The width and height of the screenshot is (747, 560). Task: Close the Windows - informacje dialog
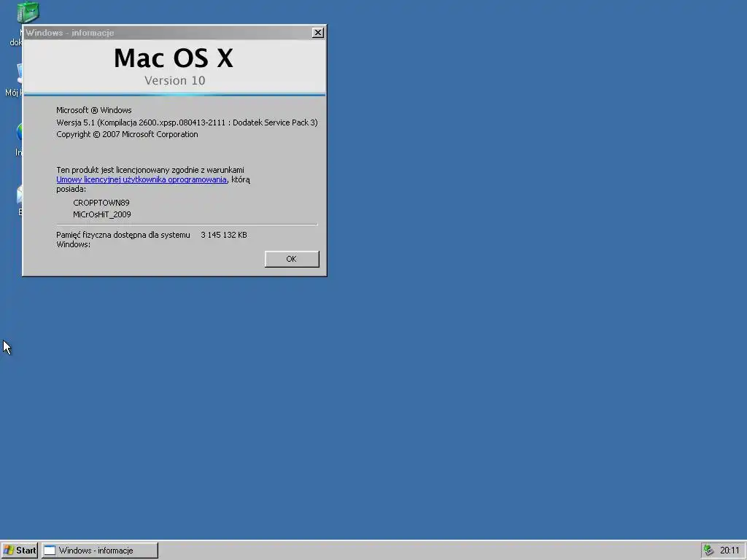point(318,32)
